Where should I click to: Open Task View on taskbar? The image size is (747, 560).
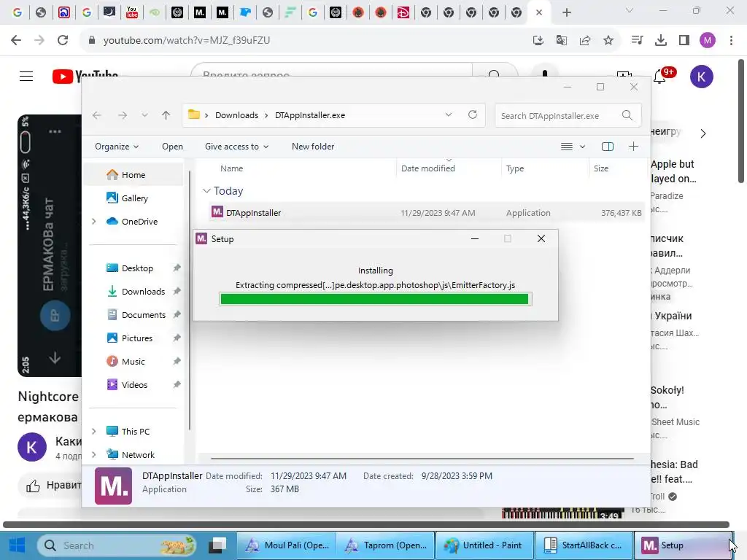click(x=219, y=545)
